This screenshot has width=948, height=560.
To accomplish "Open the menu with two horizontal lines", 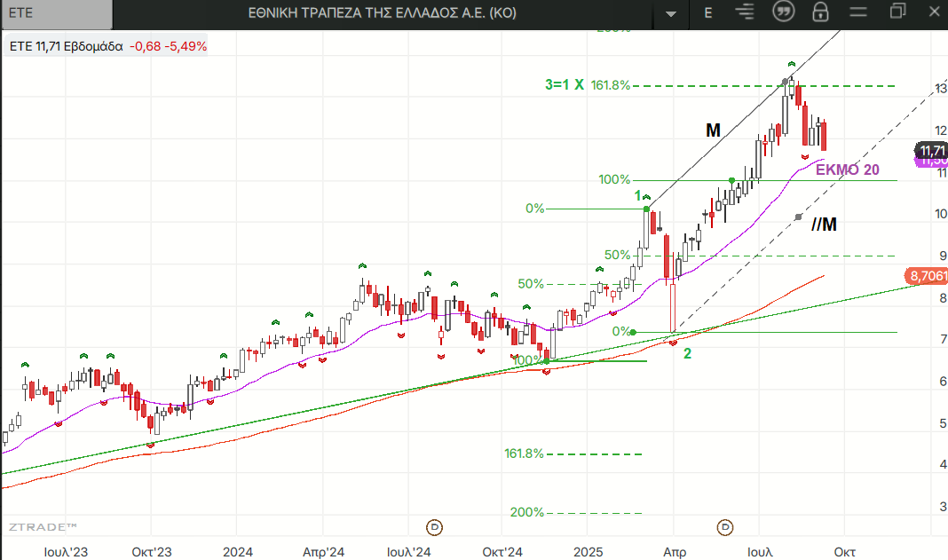I will pyautogui.click(x=857, y=12).
